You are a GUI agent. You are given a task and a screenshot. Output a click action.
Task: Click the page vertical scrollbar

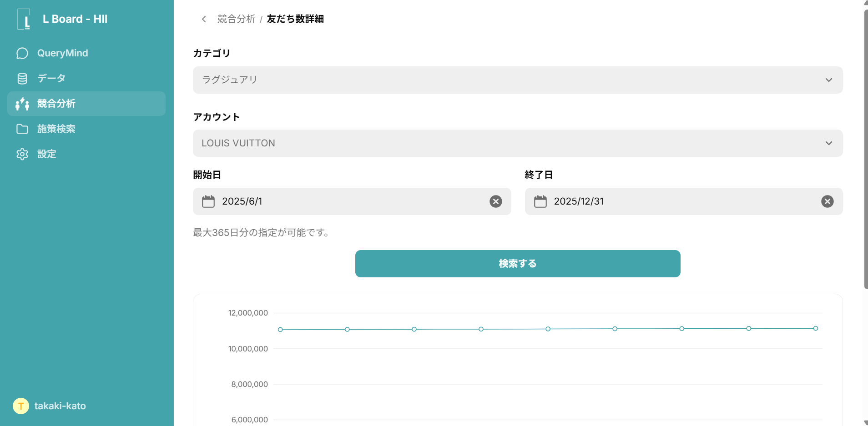coord(865,150)
